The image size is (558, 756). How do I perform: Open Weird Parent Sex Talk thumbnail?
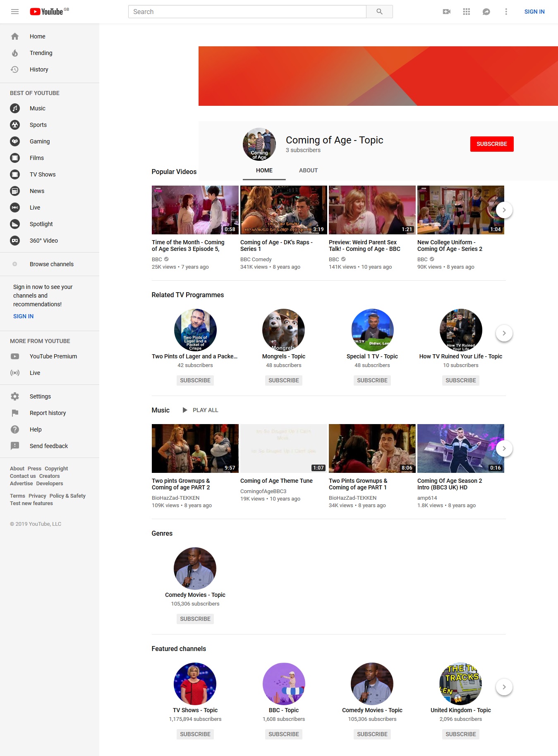coord(372,210)
